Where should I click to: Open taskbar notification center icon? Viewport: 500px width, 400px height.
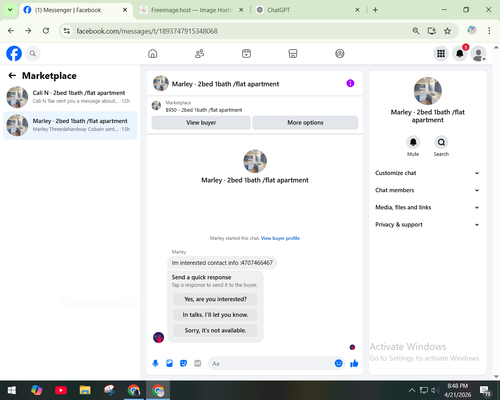coord(485,390)
